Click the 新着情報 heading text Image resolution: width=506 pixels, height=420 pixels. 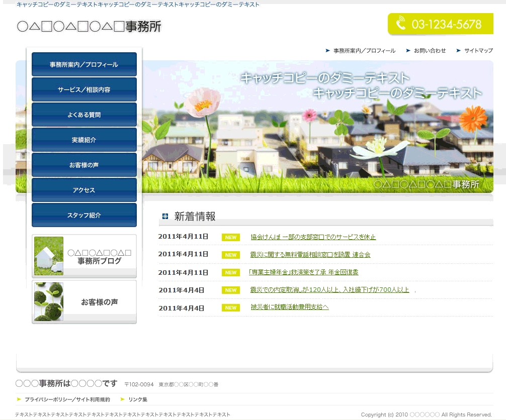click(x=195, y=217)
